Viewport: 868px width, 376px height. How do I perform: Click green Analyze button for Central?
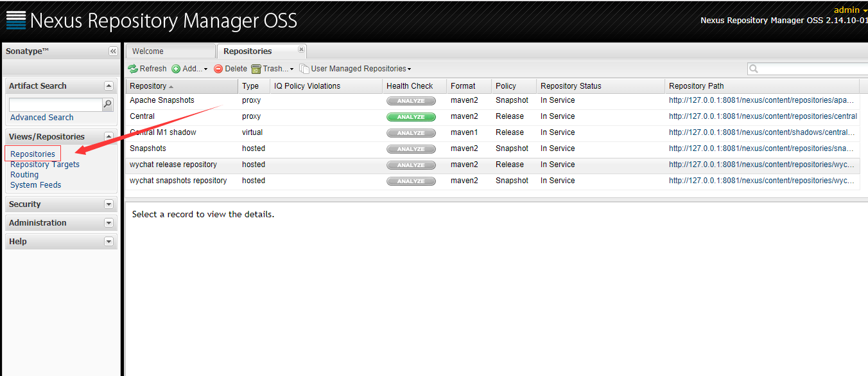tap(411, 117)
